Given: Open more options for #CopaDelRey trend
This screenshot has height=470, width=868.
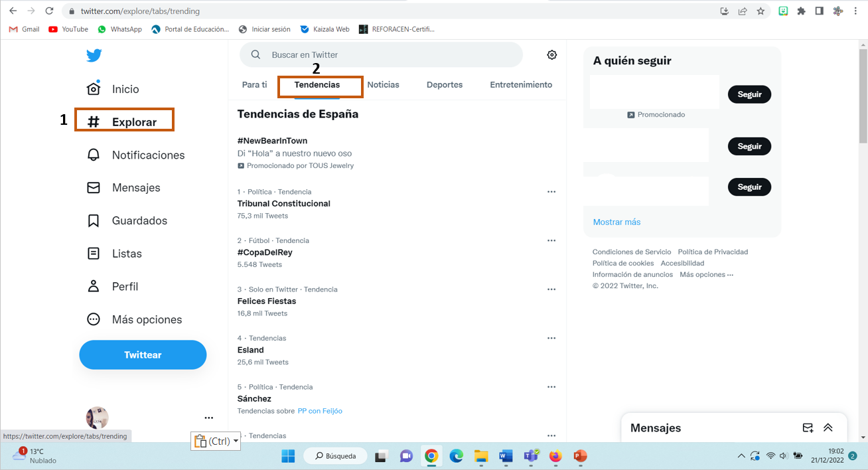Looking at the screenshot, I should [x=551, y=240].
